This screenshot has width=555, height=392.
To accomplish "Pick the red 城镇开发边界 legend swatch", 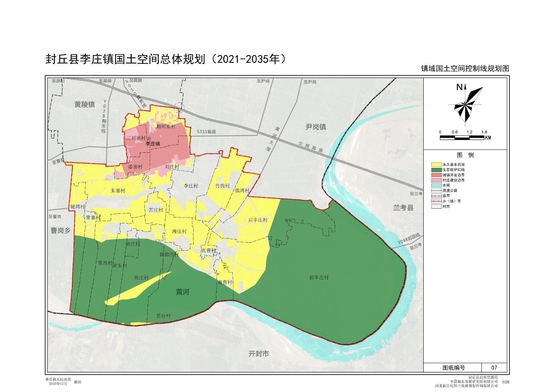I will click(x=436, y=175).
